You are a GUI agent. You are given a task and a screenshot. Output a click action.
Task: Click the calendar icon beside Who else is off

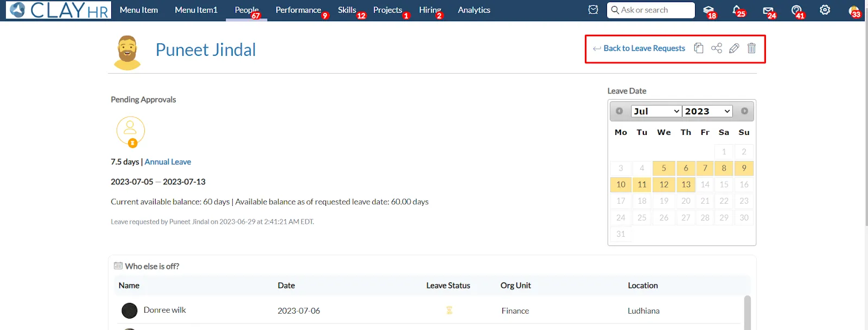118,266
